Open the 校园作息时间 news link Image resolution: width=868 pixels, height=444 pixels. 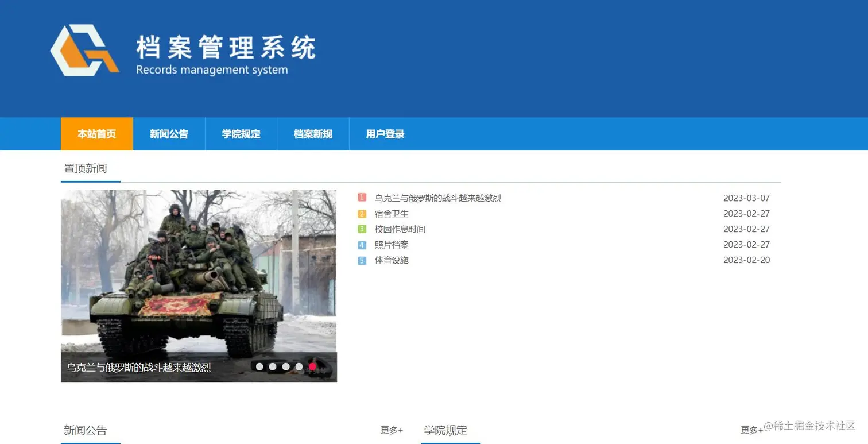400,229
